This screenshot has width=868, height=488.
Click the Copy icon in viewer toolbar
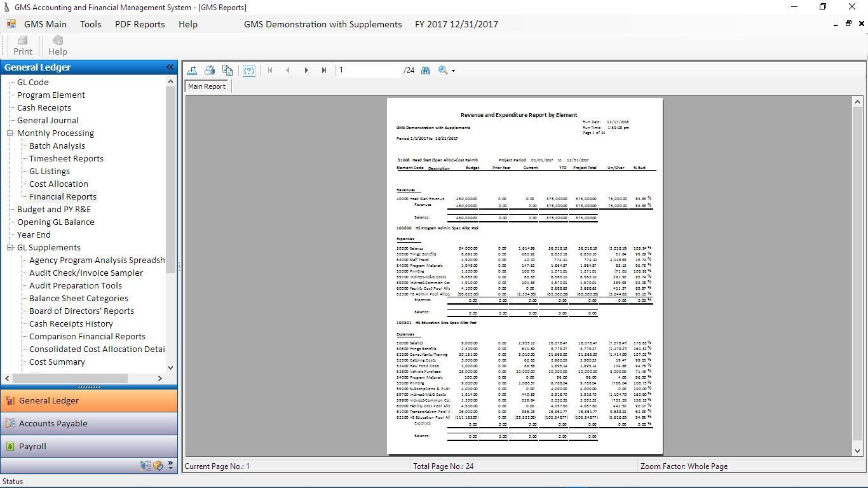227,71
